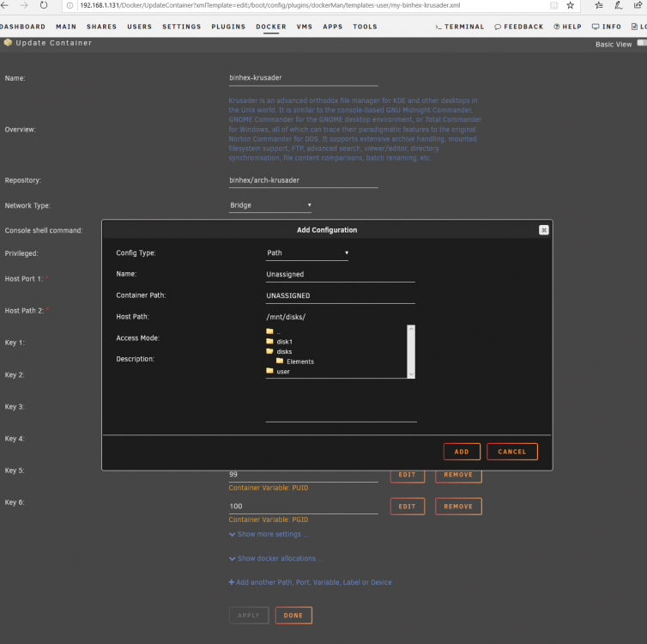Reload the page with refresh icon
This screenshot has width=647, height=644.
[43, 5]
